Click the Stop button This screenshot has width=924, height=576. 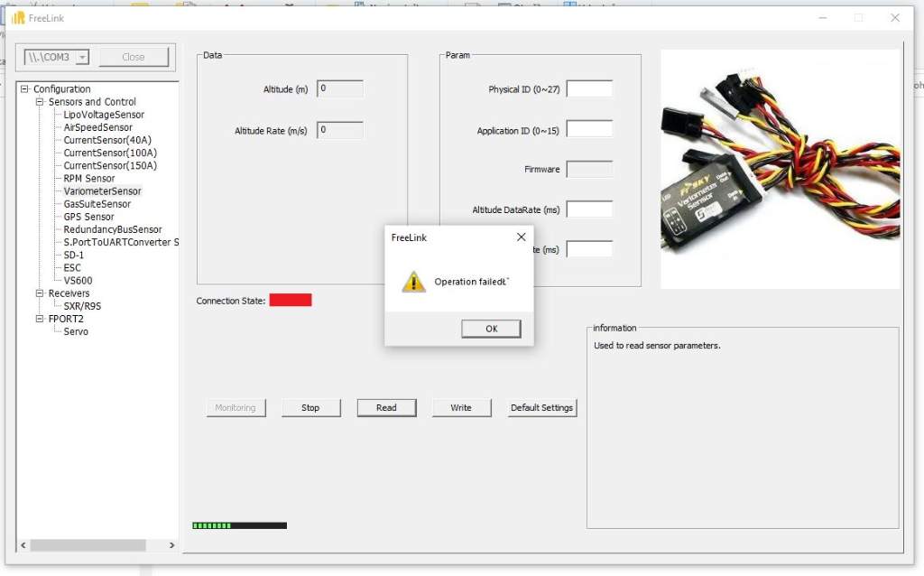pos(310,408)
